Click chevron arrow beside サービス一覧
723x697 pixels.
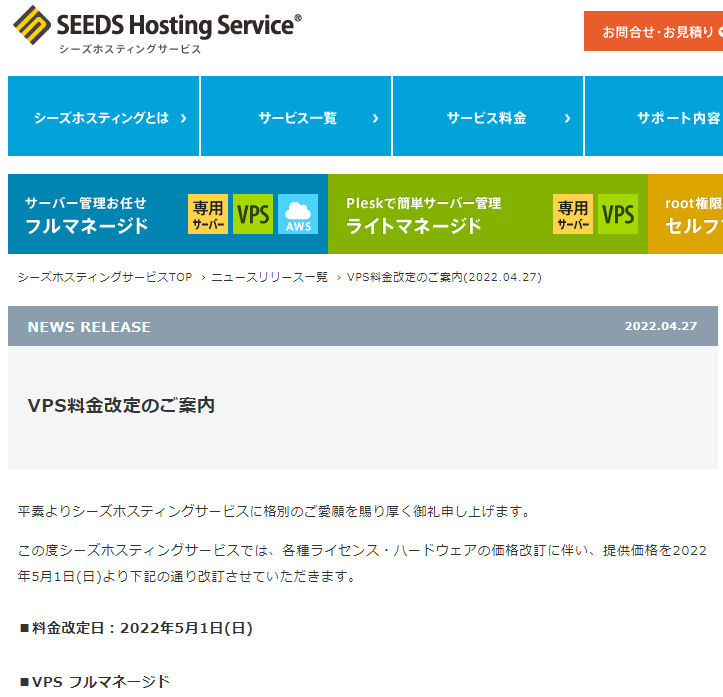pos(375,118)
